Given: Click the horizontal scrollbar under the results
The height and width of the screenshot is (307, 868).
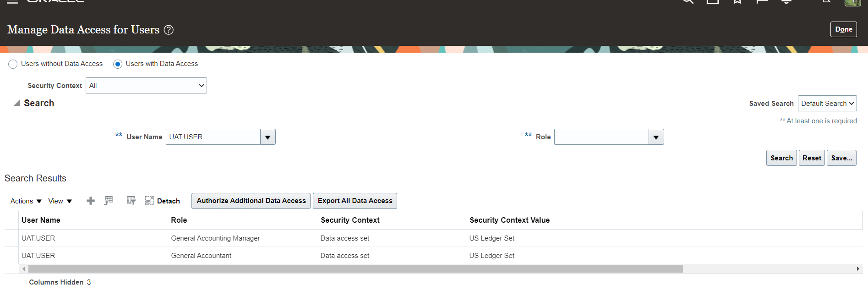Looking at the screenshot, I should pos(355,269).
